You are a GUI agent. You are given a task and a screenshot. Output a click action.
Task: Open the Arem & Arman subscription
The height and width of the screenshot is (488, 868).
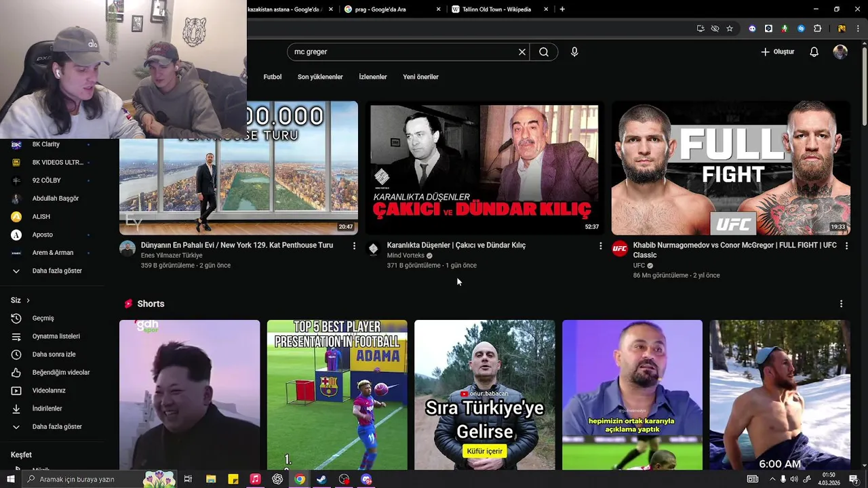click(x=53, y=253)
